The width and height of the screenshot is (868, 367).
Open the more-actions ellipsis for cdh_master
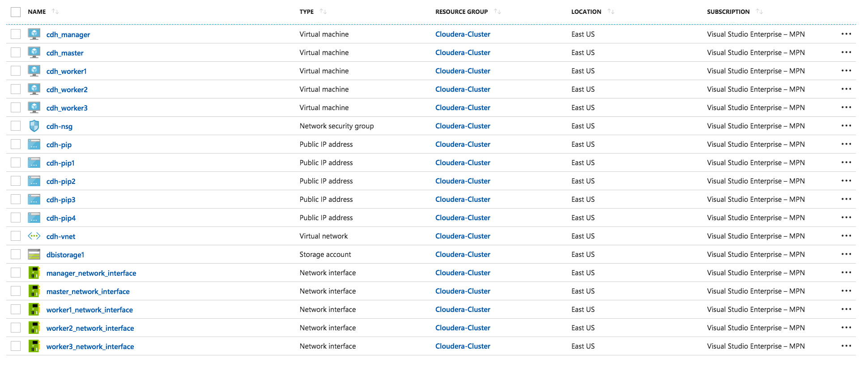846,52
